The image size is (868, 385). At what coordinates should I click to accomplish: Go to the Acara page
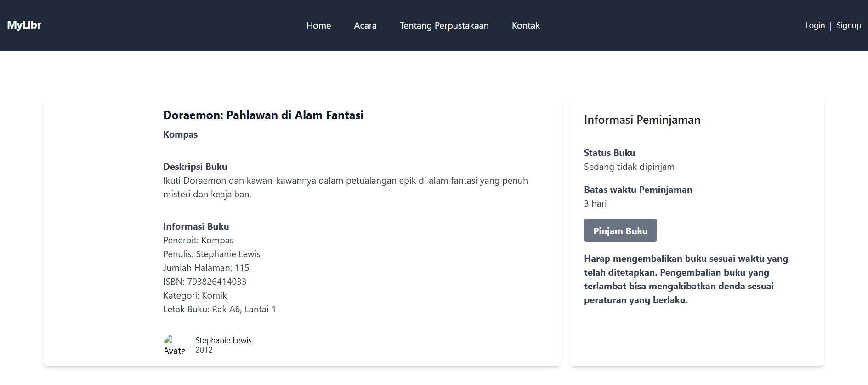pos(365,25)
